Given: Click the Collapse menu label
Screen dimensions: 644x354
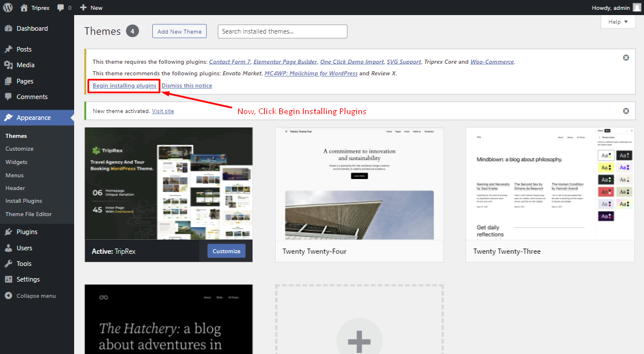Looking at the screenshot, I should 36,295.
